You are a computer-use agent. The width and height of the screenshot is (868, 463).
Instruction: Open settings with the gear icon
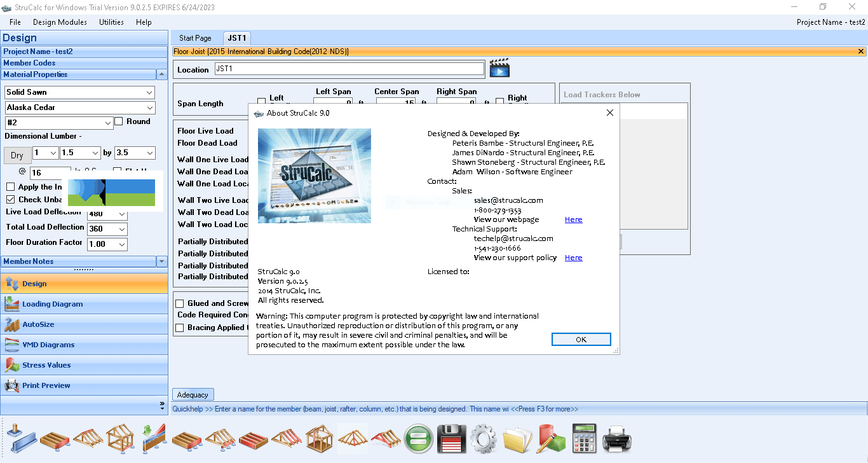click(484, 438)
